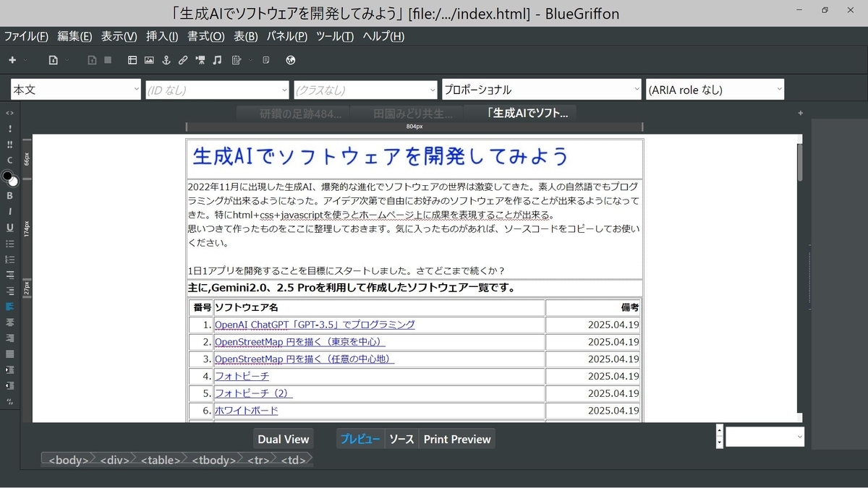868x488 pixels.
Task: Open the 挿入(I) menu
Action: [163, 37]
